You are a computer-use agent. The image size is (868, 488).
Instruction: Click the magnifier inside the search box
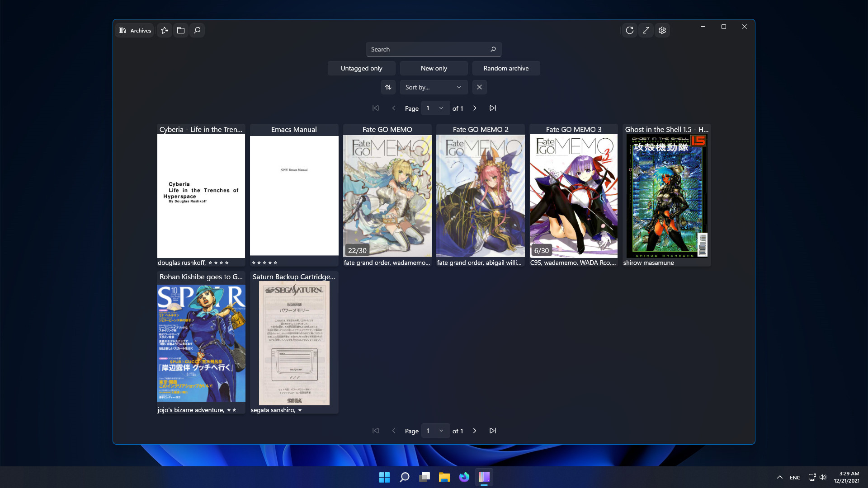tap(493, 49)
